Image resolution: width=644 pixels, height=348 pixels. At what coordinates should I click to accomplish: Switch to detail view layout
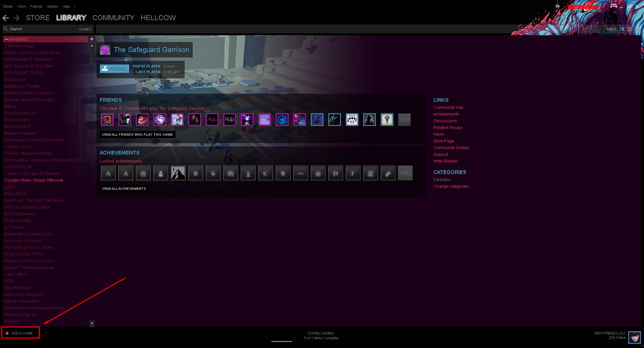(622, 29)
